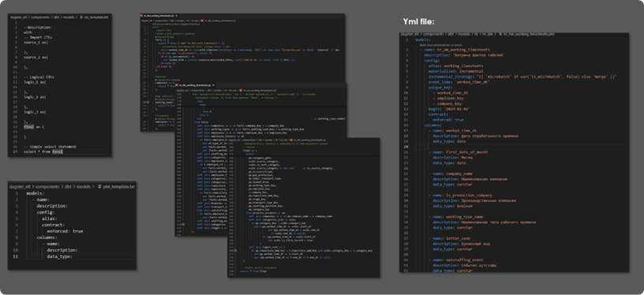Click the file icon before cte_template.txt
644x295 pixels.
pos(81,17)
